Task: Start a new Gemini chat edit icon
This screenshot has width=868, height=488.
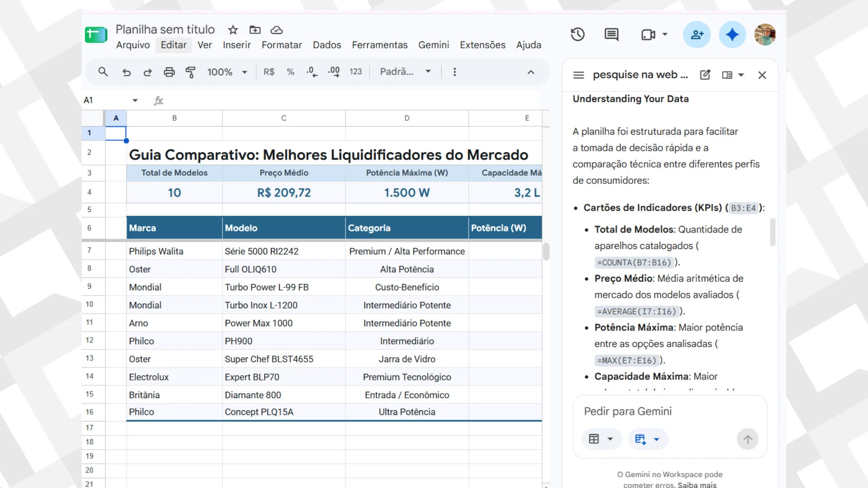Action: pos(705,75)
